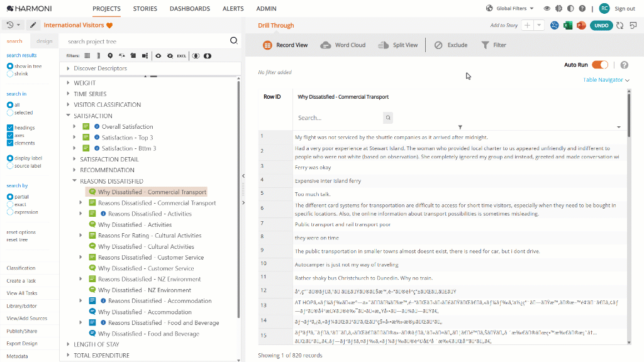Expand Discover Descriptors section
Screen dimensions: 644x362
(68, 69)
